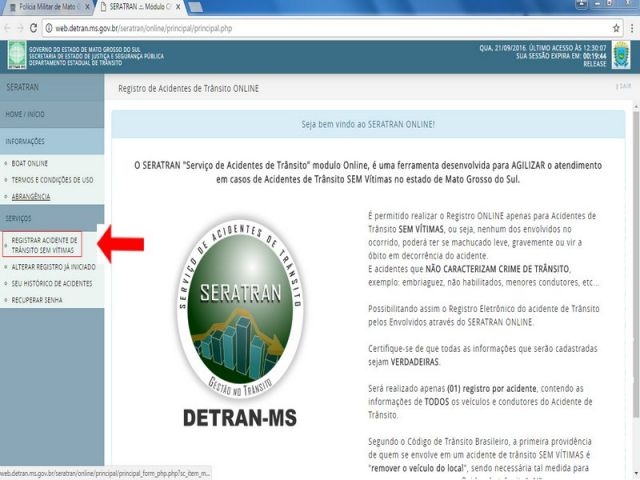Click the DETRAN-MS logo in the header
The width and height of the screenshot is (640, 480).
[17, 55]
